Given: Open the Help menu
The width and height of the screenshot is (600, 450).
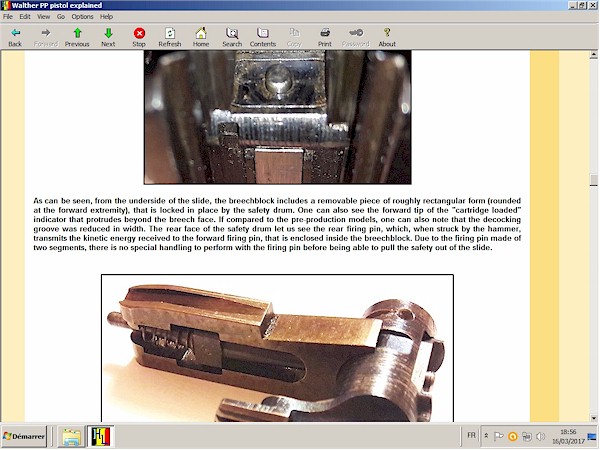Looking at the screenshot, I should [x=106, y=16].
